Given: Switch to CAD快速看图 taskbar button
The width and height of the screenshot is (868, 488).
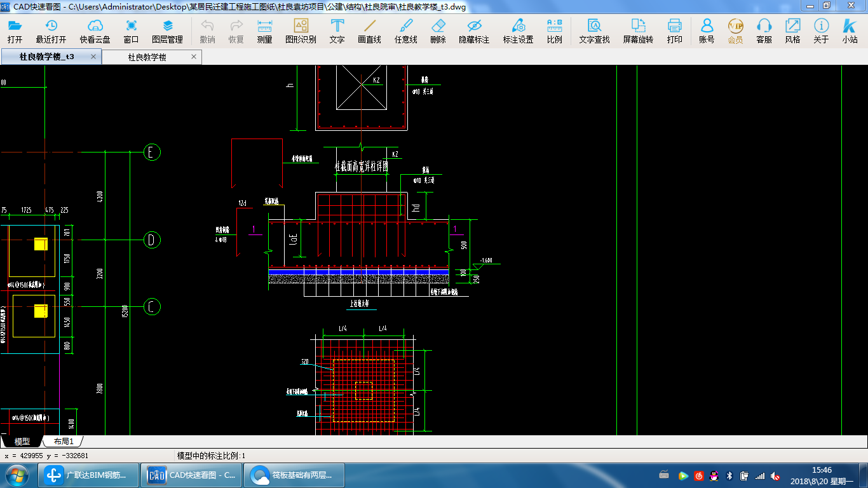Looking at the screenshot, I should point(191,475).
